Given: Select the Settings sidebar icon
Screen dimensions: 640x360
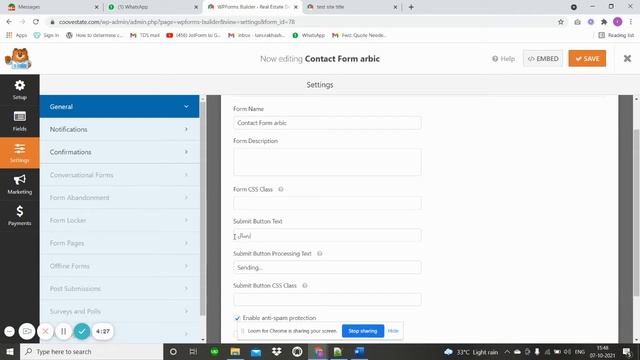Looking at the screenshot, I should 20,153.
